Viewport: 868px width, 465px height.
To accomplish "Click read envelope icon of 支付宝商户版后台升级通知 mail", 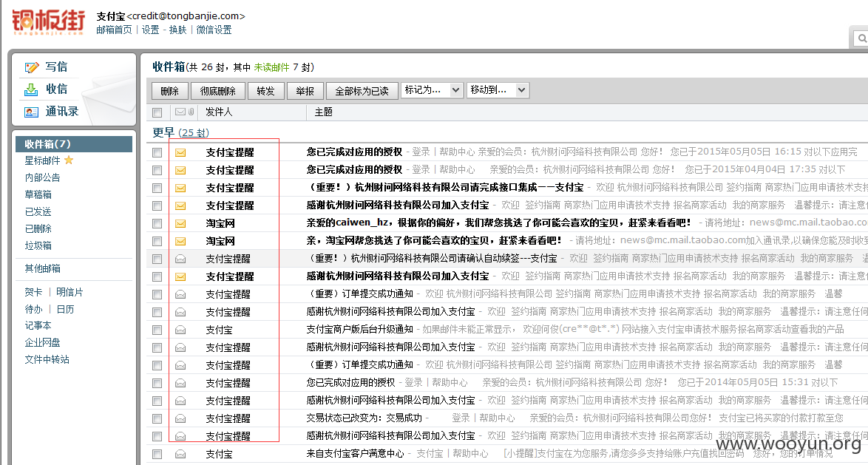I will (180, 330).
